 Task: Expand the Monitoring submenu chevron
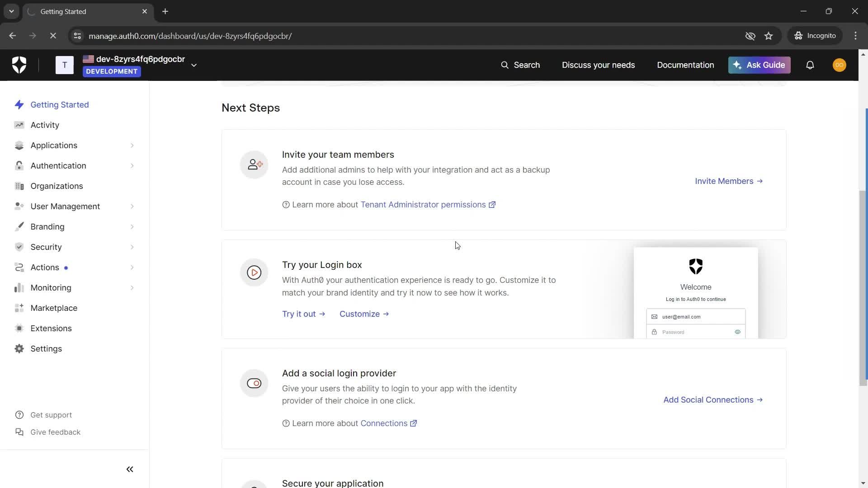click(132, 288)
